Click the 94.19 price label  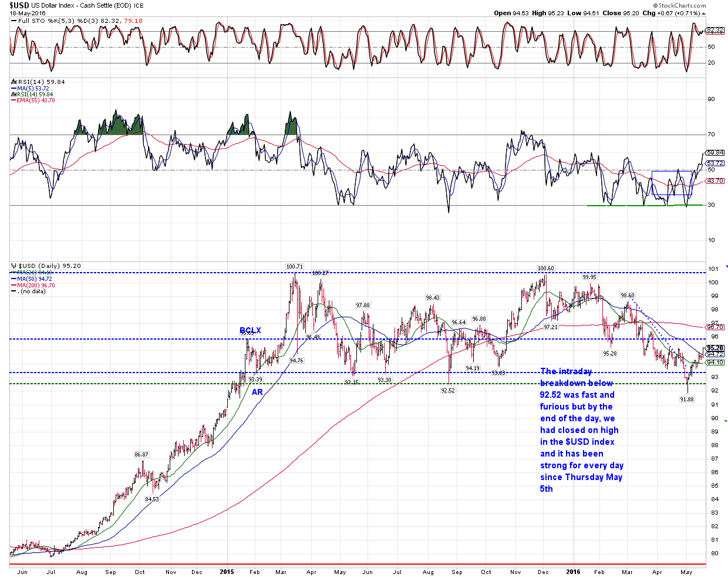tap(473, 368)
